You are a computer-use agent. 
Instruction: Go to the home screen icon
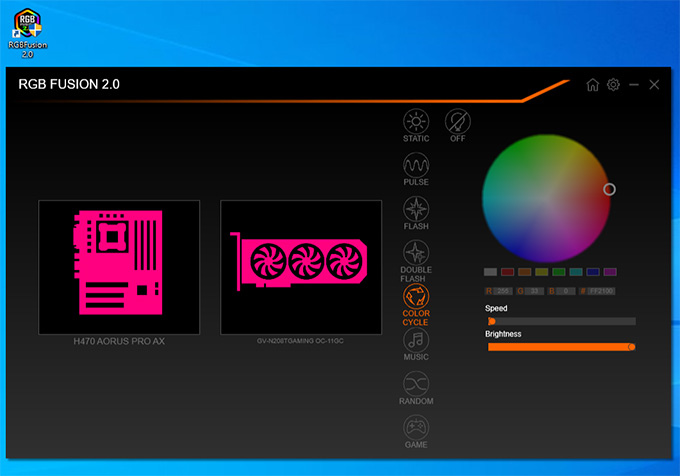[592, 85]
